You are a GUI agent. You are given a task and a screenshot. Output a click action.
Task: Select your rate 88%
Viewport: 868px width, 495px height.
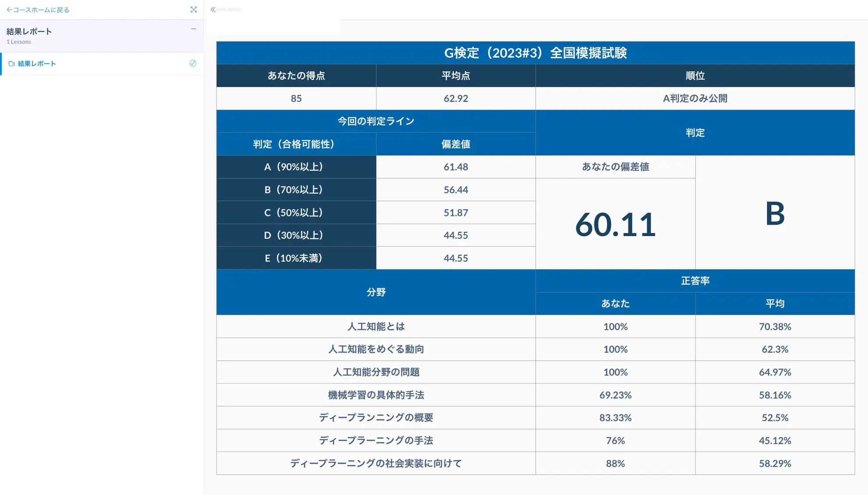point(615,463)
